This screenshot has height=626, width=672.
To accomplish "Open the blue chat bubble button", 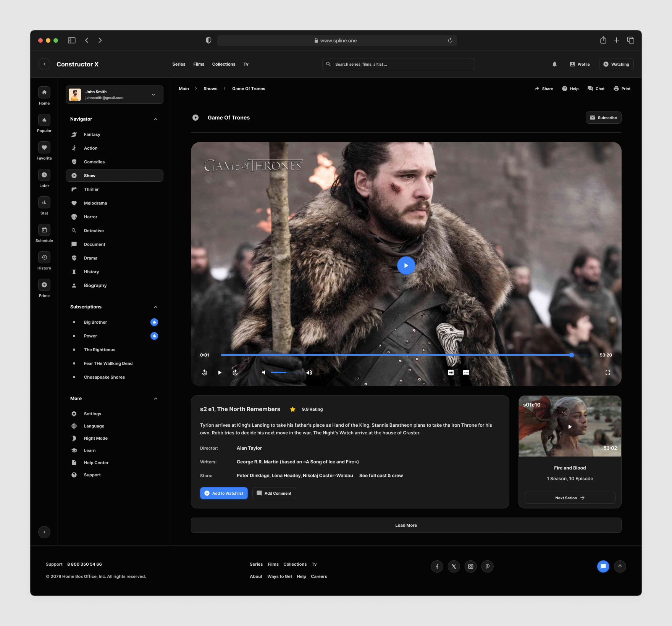I will point(603,566).
